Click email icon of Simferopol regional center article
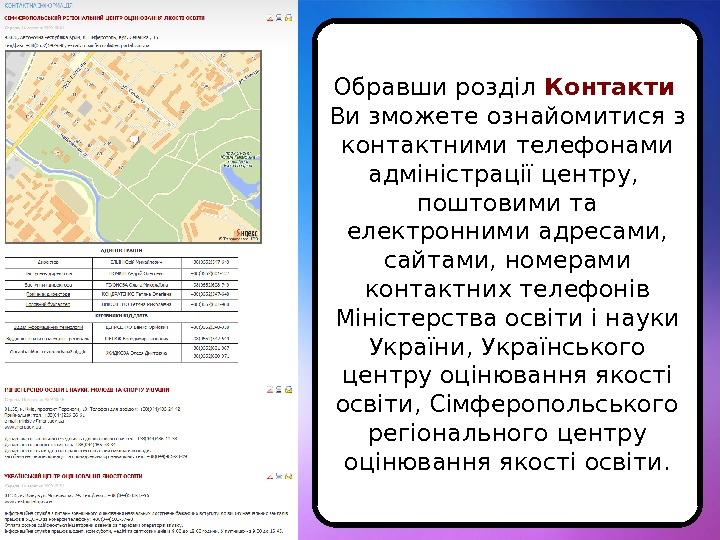Screen dimensions: 720x540 pyautogui.click(x=288, y=18)
